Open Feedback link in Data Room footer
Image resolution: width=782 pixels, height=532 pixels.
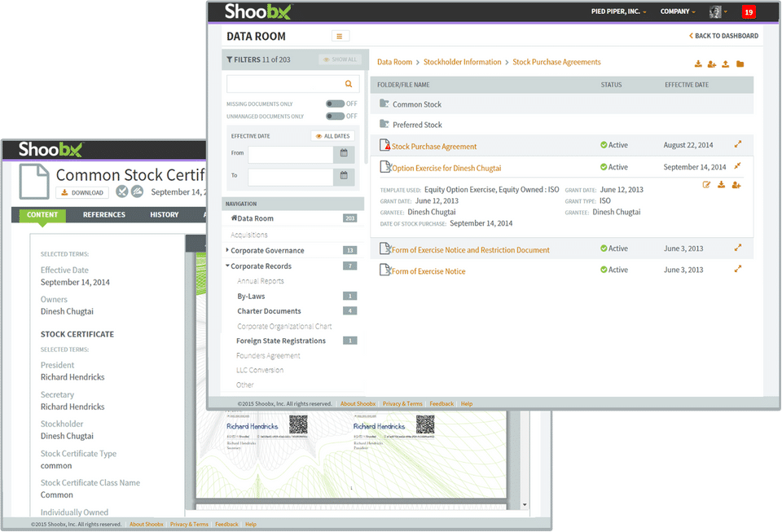click(442, 404)
